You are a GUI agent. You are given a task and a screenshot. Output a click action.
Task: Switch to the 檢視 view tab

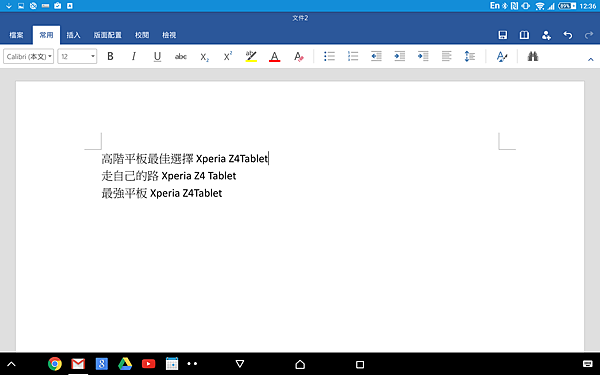click(x=169, y=35)
